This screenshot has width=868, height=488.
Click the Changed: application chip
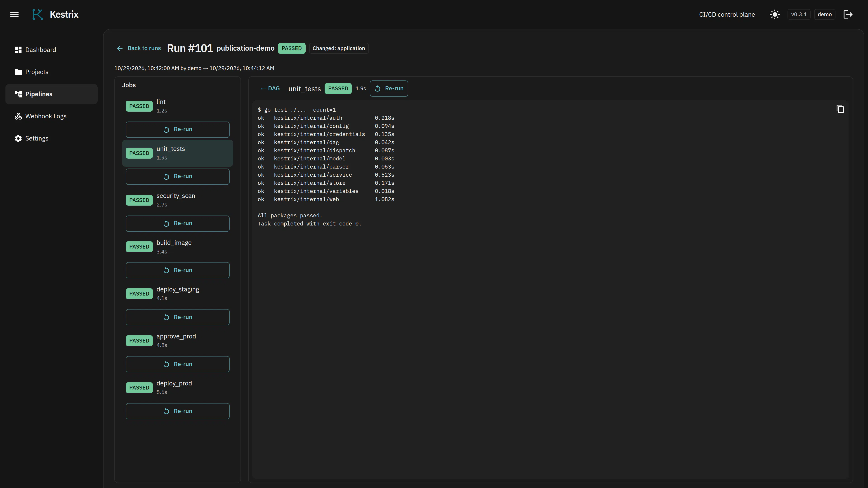pos(339,49)
